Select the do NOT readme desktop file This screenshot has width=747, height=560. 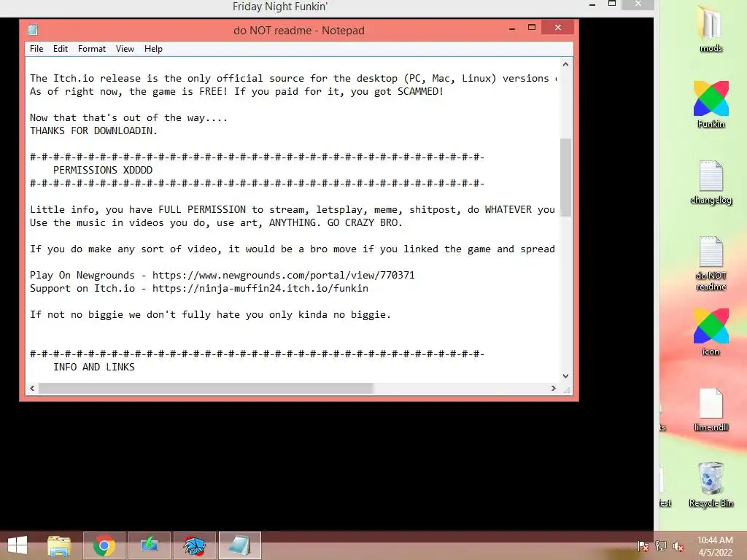pyautogui.click(x=711, y=263)
